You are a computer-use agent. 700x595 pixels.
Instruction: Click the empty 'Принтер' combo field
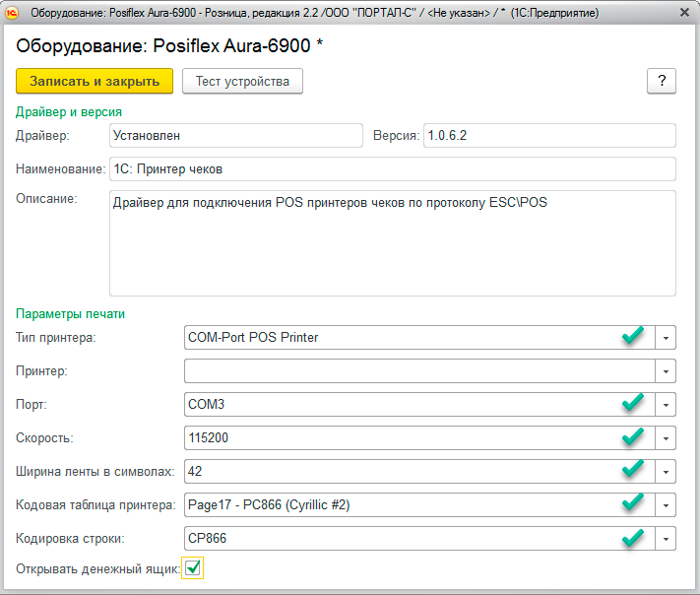click(419, 371)
